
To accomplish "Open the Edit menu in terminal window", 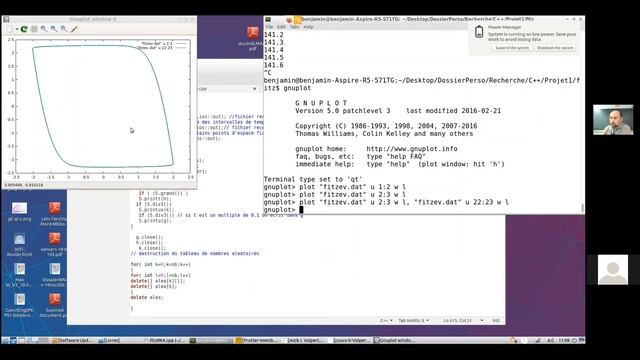I will coord(282,27).
